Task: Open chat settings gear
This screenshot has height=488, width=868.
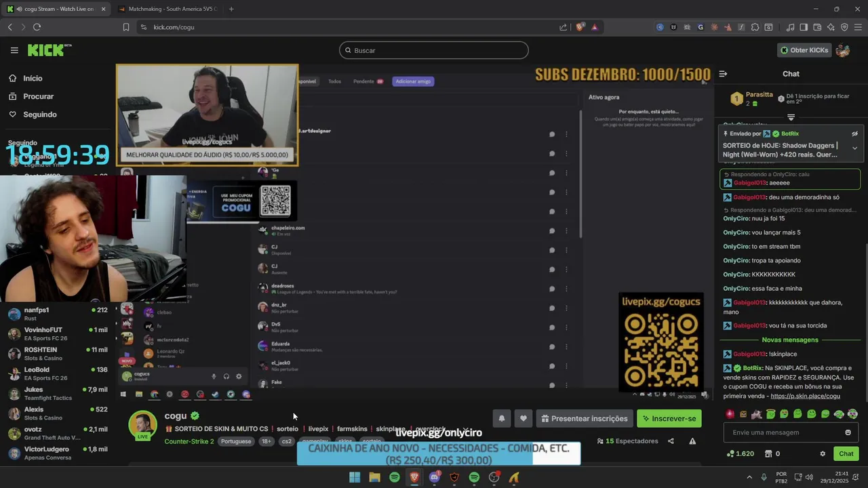Action: pyautogui.click(x=823, y=453)
